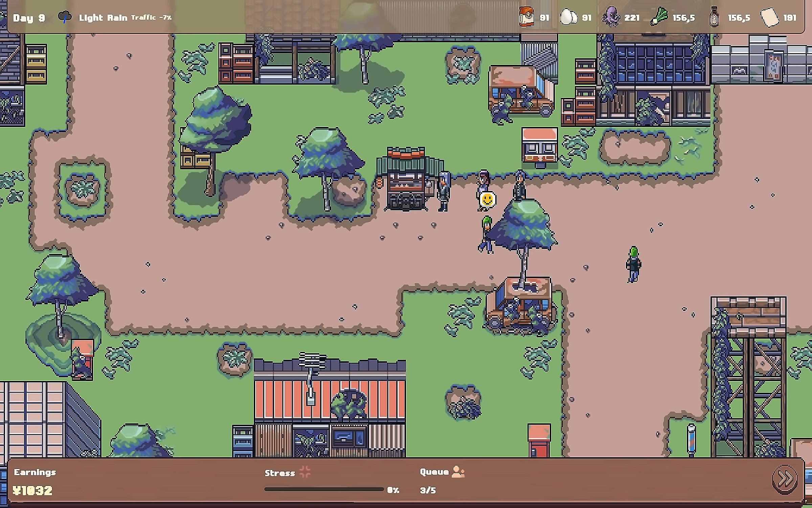Click the purple octopus ingredient icon
Screen dimensions: 812x508
coord(611,17)
